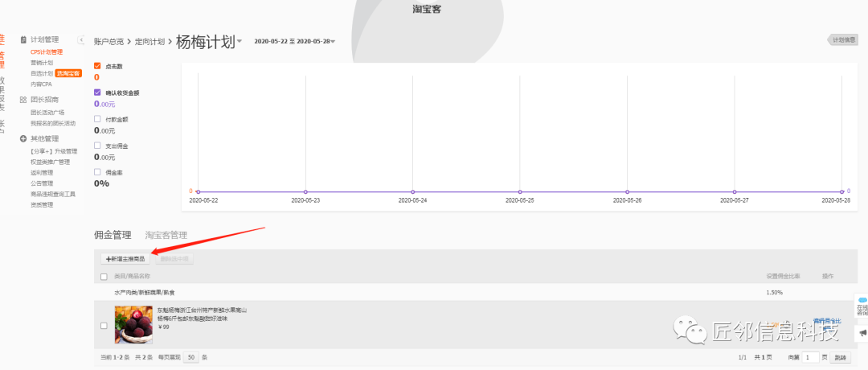Uncheck the 点击数 metric checkbox
868x370 pixels.
[98, 66]
